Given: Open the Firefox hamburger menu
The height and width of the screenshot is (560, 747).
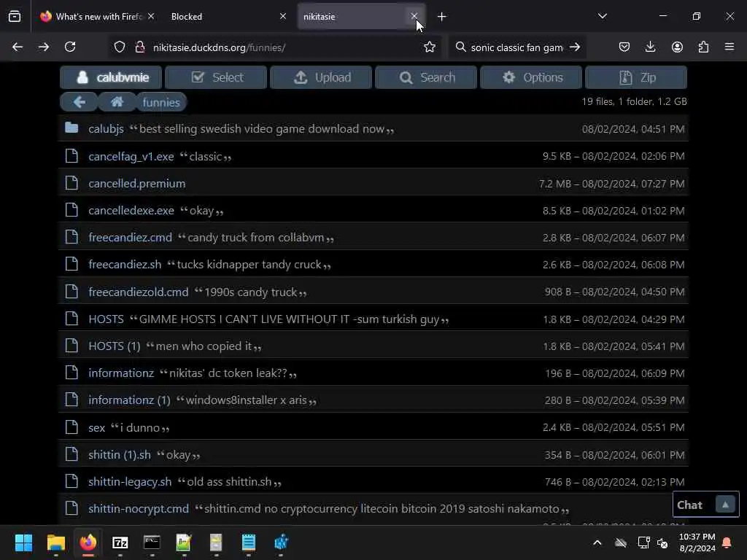Looking at the screenshot, I should click(729, 47).
